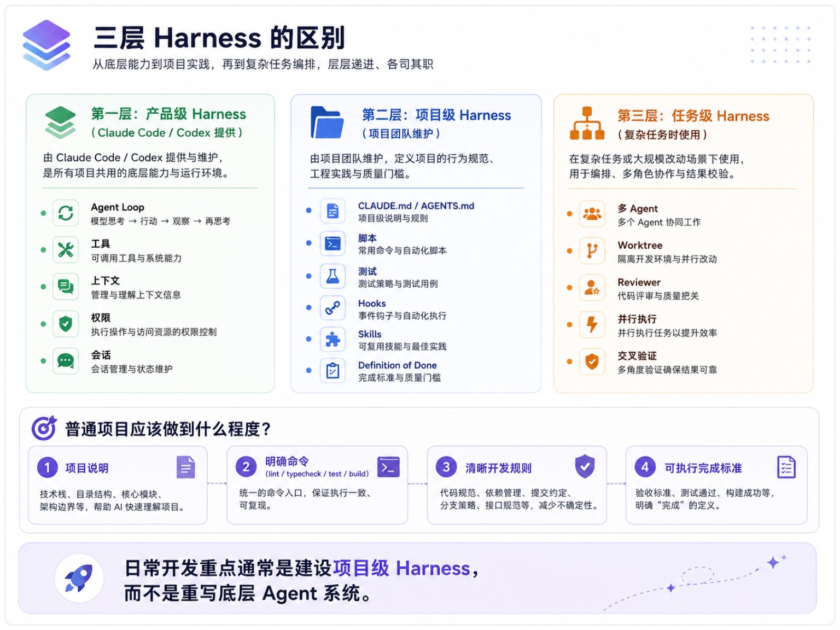Click the target icon beside 普通项目应该做到什么程度
Viewport: 840px width, 630px height.
tap(44, 428)
